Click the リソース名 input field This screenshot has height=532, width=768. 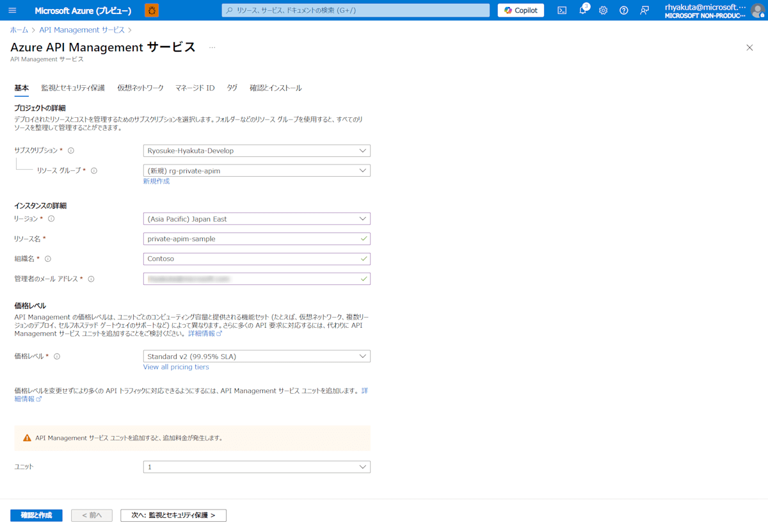coord(257,239)
